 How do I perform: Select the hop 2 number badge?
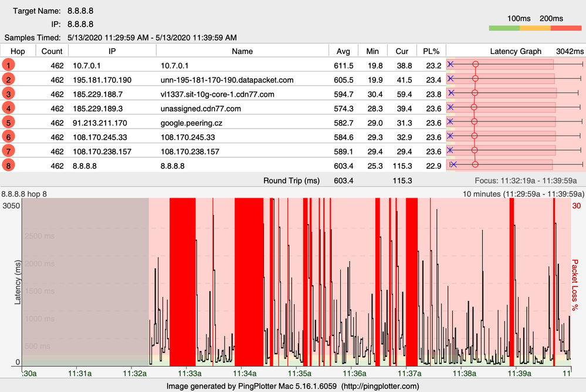pos(8,79)
